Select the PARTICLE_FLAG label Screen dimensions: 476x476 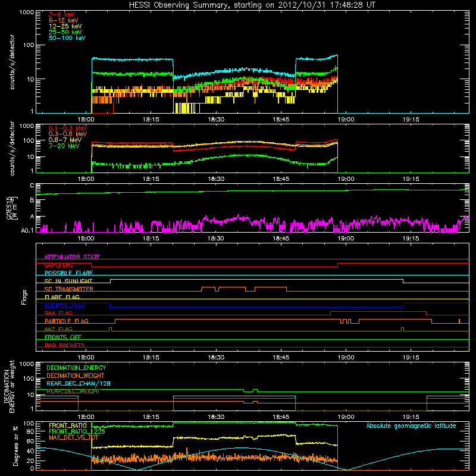tap(67, 321)
